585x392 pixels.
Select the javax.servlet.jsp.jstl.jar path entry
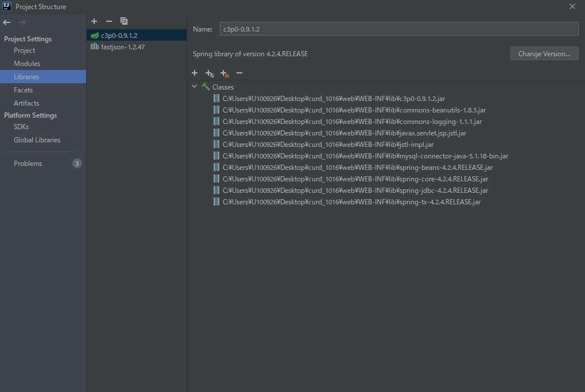pyautogui.click(x=344, y=133)
